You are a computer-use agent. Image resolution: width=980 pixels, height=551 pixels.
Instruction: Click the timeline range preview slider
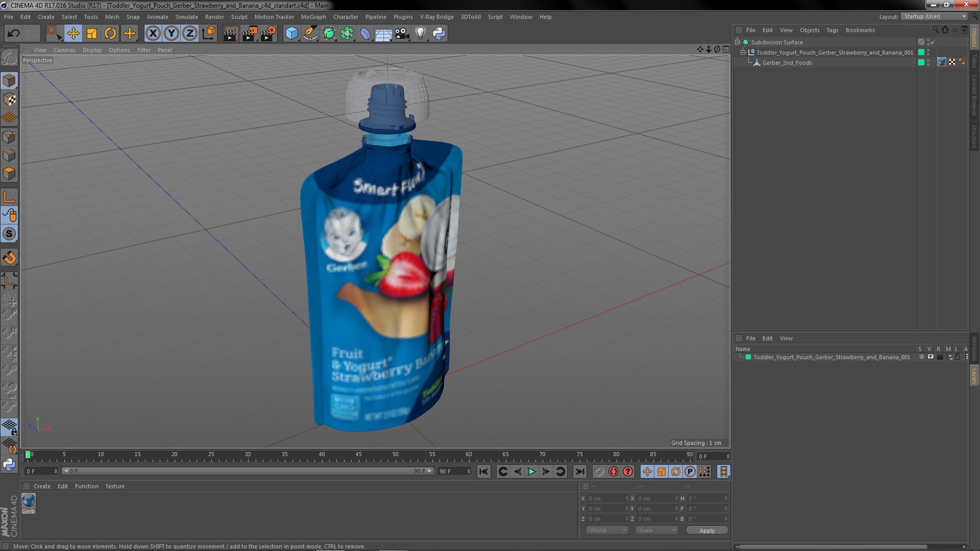click(248, 471)
